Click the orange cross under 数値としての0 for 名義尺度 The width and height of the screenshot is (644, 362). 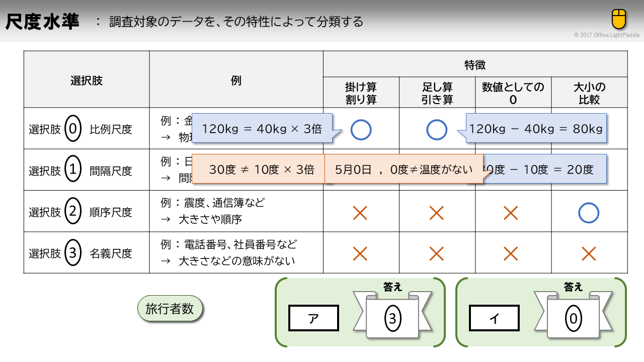(511, 254)
